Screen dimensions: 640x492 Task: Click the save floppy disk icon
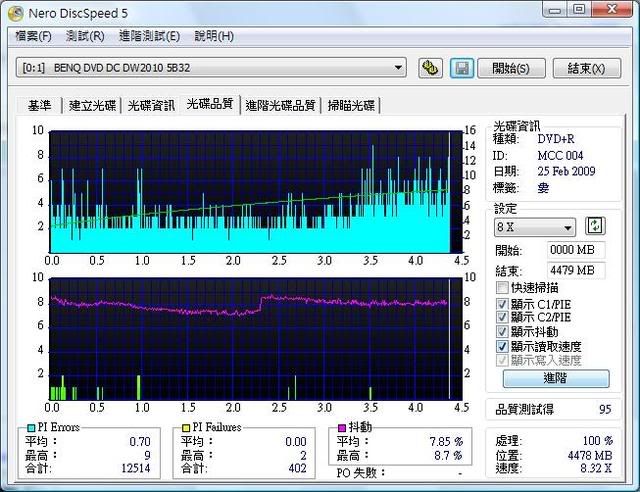click(462, 68)
